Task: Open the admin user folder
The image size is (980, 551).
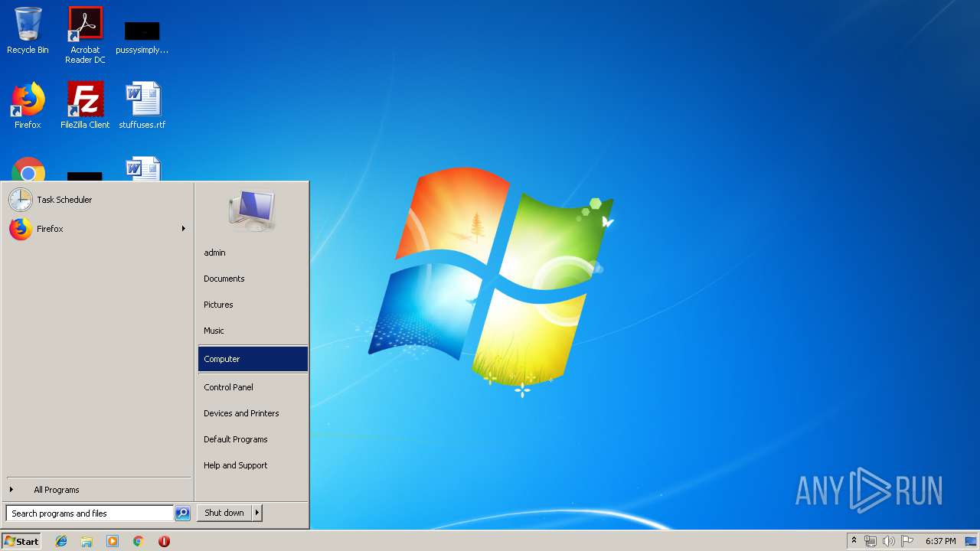Action: pos(253,253)
